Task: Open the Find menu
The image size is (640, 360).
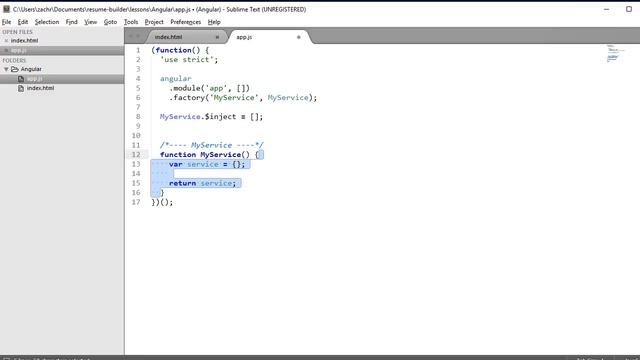Action: click(71, 22)
